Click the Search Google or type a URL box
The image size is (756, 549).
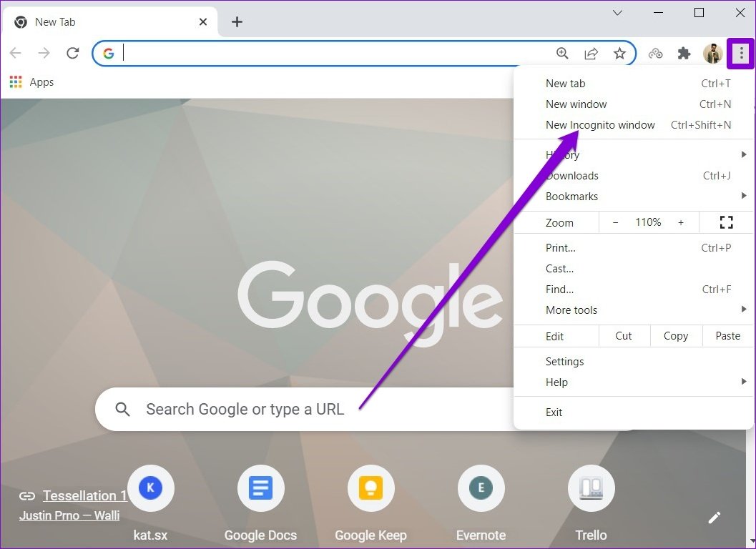click(305, 409)
